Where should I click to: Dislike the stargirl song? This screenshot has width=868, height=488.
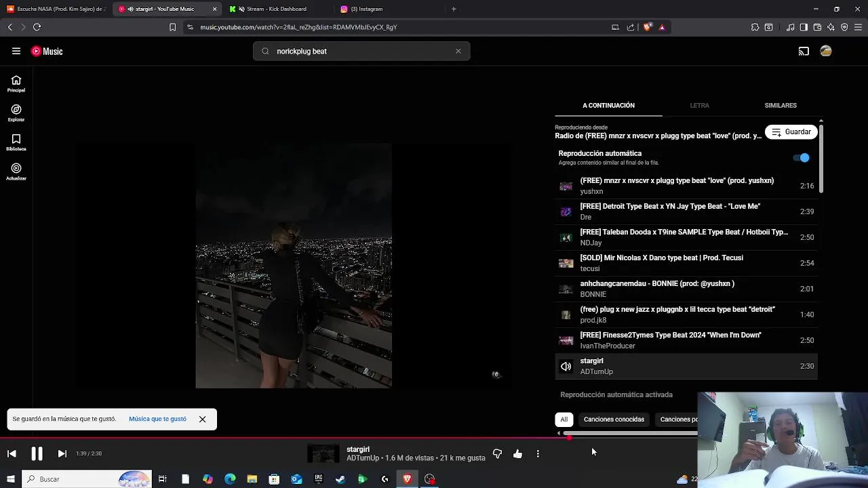497,453
